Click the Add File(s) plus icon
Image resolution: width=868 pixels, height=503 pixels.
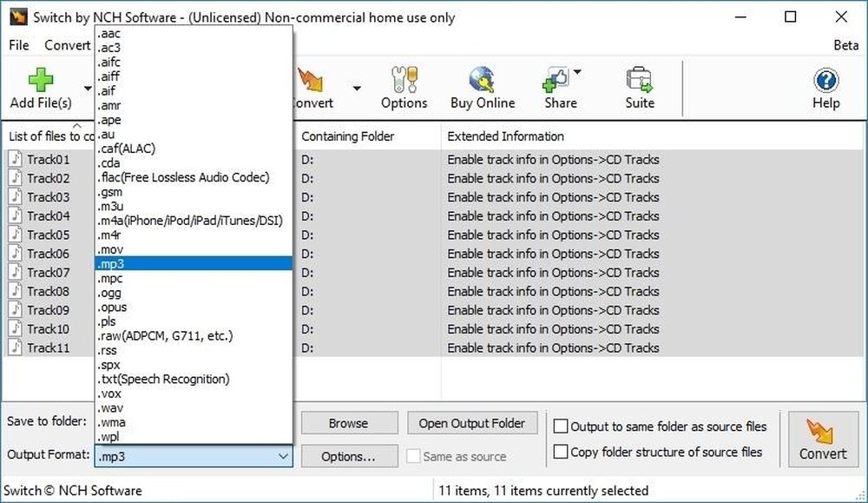pyautogui.click(x=40, y=80)
